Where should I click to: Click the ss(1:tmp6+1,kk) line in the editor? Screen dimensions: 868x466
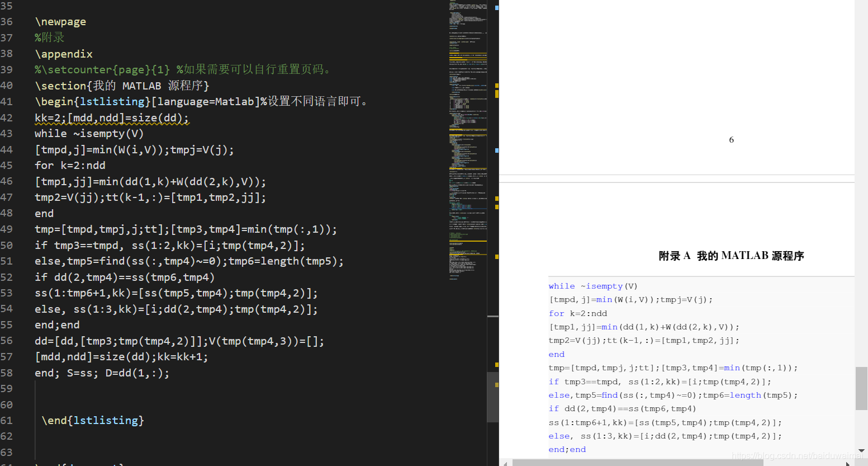pos(176,293)
